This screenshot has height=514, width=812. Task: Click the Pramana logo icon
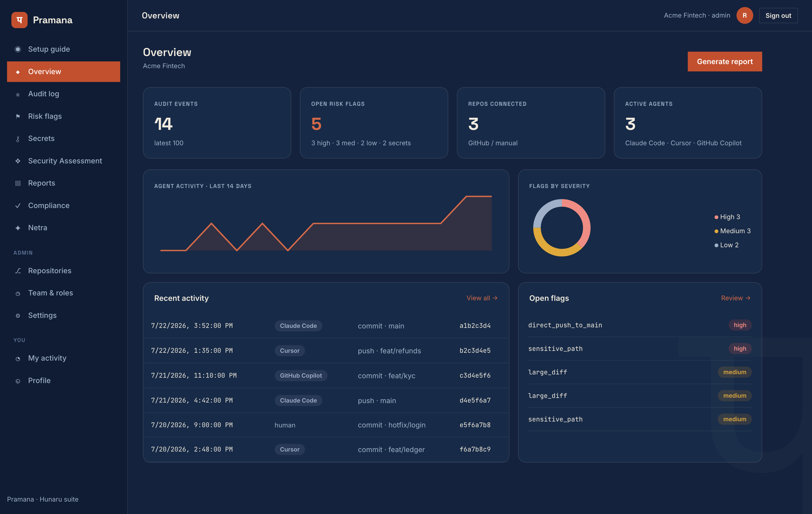point(19,20)
